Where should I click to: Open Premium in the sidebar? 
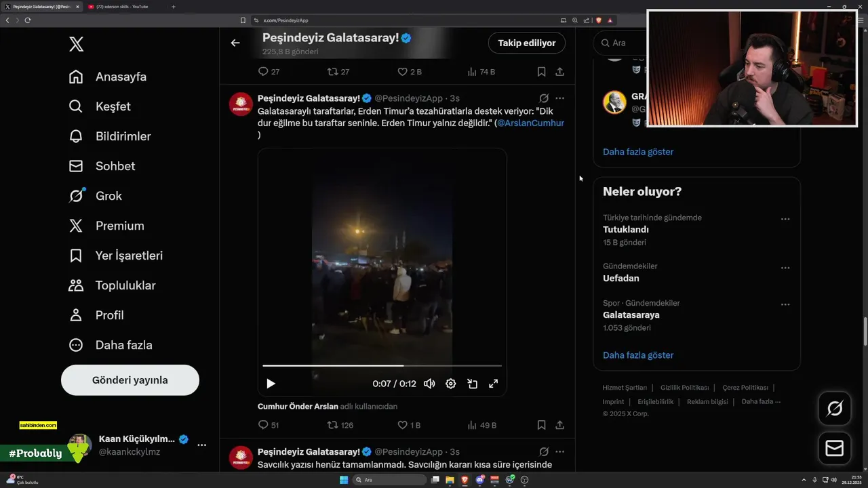106,226
